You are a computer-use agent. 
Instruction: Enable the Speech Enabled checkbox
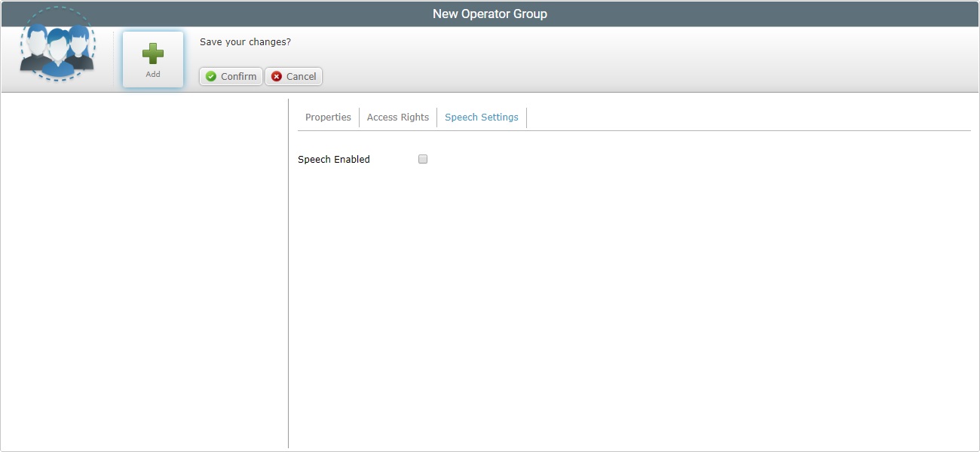(423, 159)
